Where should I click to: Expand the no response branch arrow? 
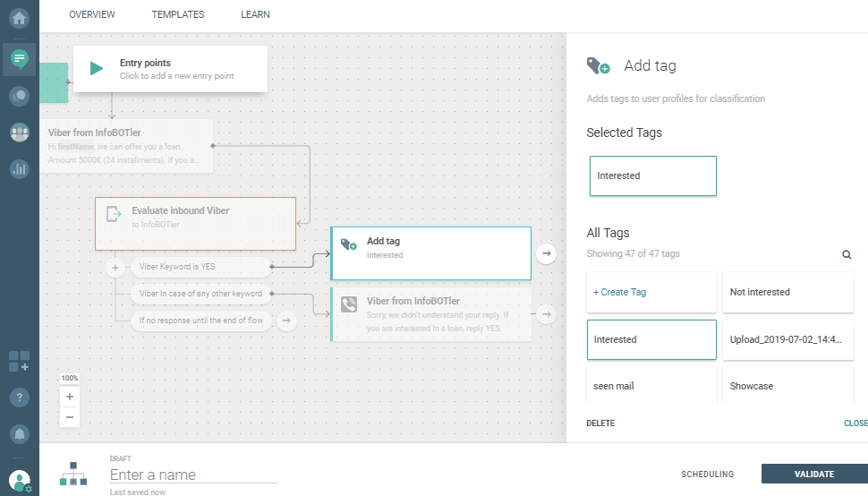click(x=286, y=320)
